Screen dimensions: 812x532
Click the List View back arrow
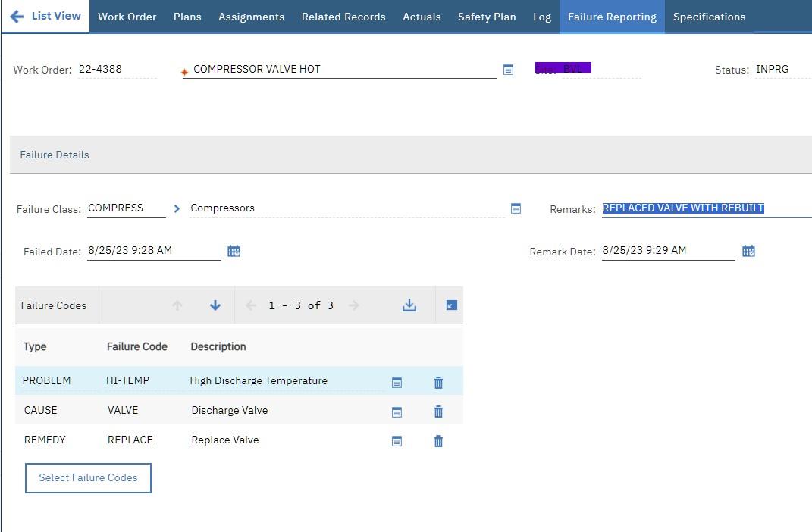pos(17,17)
